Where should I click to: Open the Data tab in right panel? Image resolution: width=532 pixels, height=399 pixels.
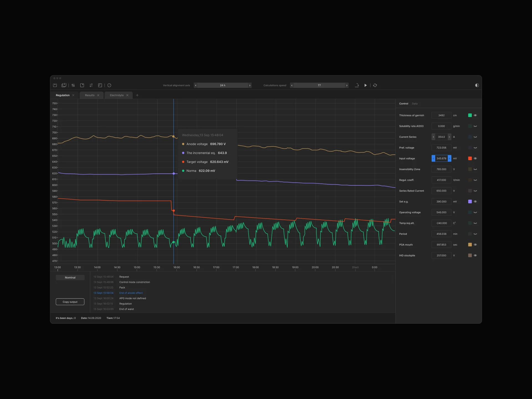(415, 104)
